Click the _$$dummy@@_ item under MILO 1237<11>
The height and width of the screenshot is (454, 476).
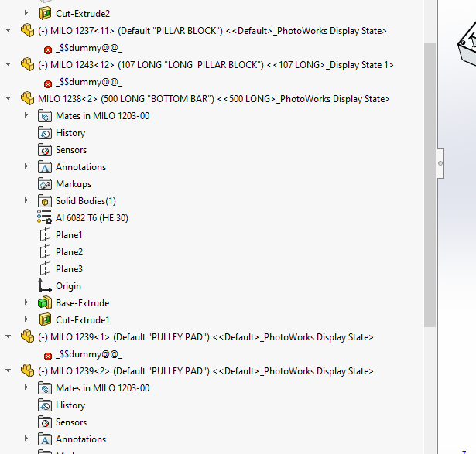(x=89, y=48)
